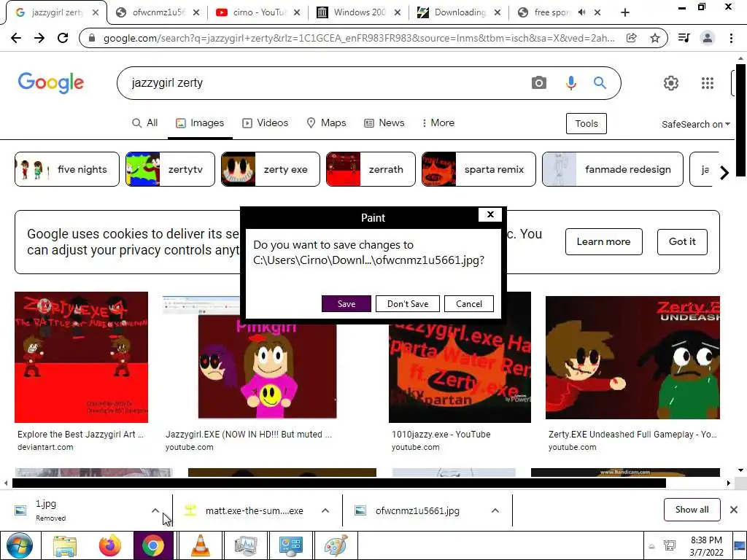This screenshot has height=560, width=747.
Task: Open the Google apps grid
Action: [708, 83]
